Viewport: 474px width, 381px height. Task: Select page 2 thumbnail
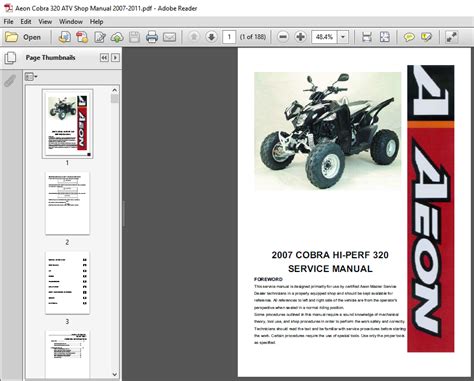pos(67,203)
